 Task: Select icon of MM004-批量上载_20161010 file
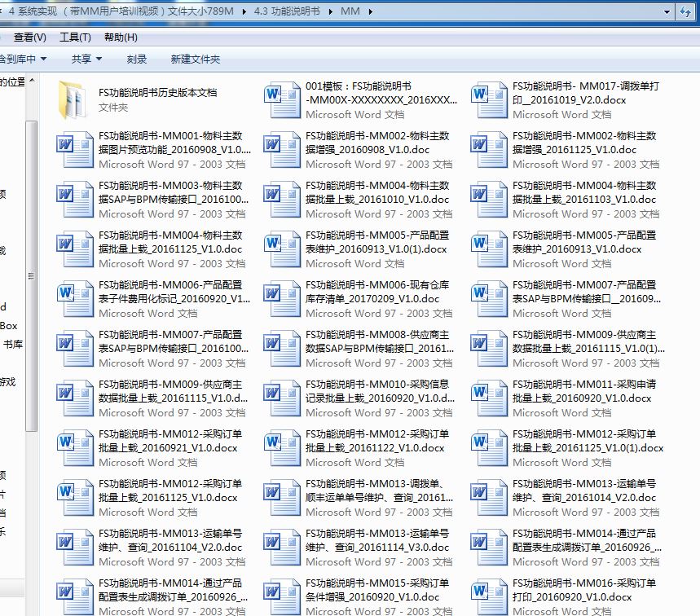point(282,199)
